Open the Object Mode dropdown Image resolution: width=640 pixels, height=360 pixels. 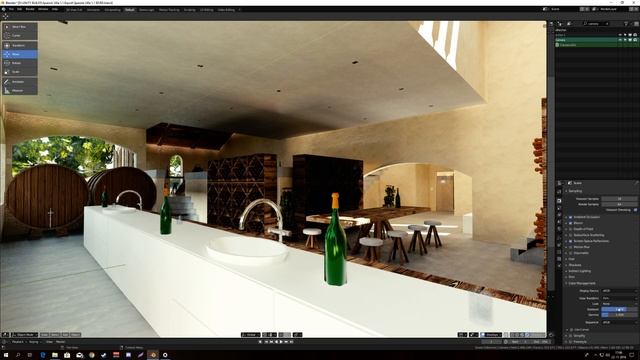point(24,334)
